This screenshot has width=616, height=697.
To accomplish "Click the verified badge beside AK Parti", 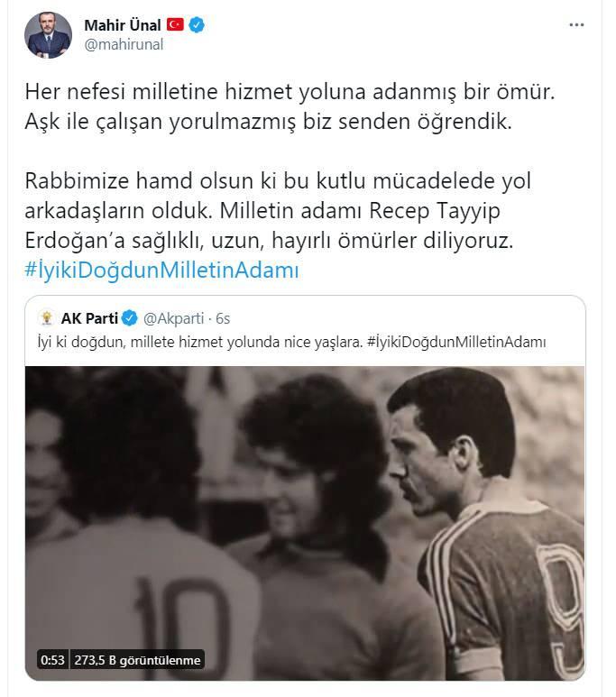I will click(130, 318).
